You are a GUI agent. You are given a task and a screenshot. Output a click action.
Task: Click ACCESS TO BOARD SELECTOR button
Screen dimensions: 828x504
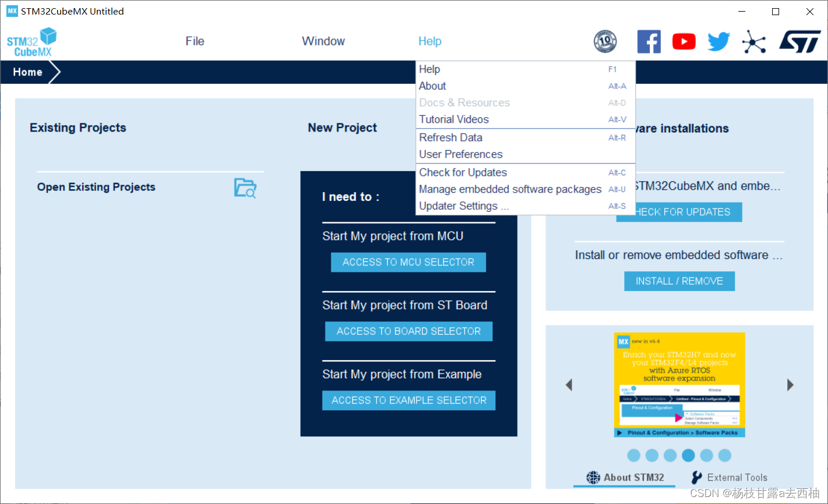click(x=409, y=331)
